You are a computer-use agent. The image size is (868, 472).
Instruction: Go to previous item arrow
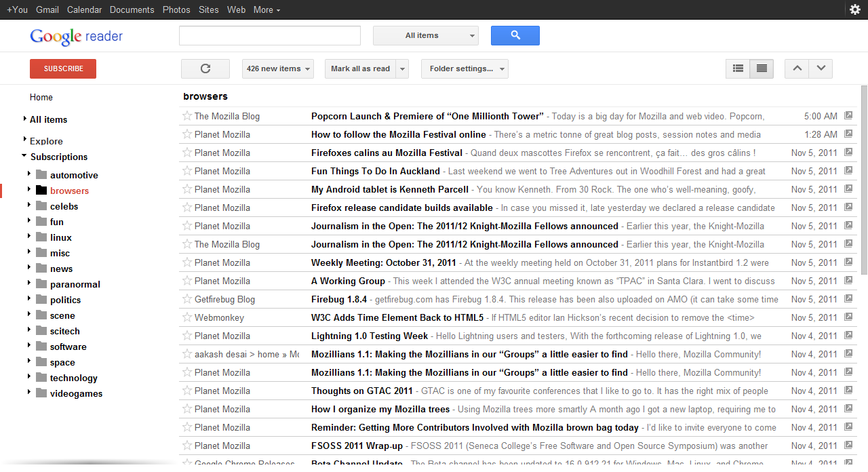797,68
